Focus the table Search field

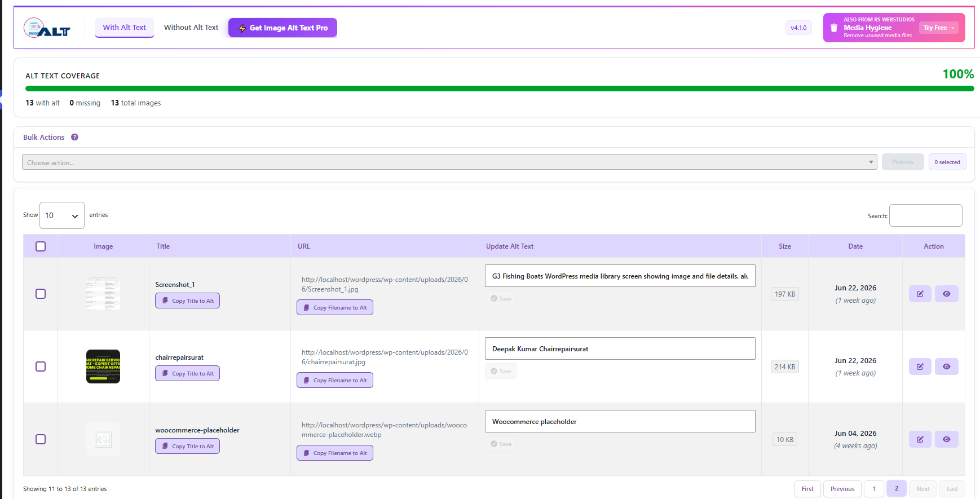click(x=925, y=215)
